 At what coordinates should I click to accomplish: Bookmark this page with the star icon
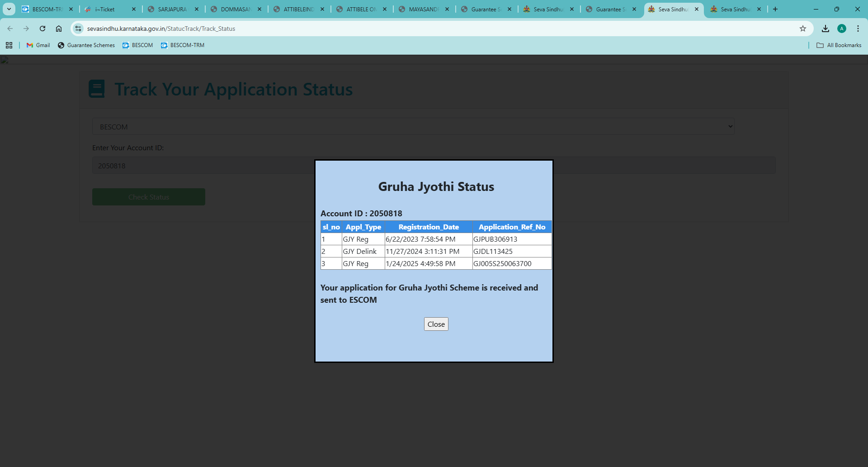tap(803, 29)
